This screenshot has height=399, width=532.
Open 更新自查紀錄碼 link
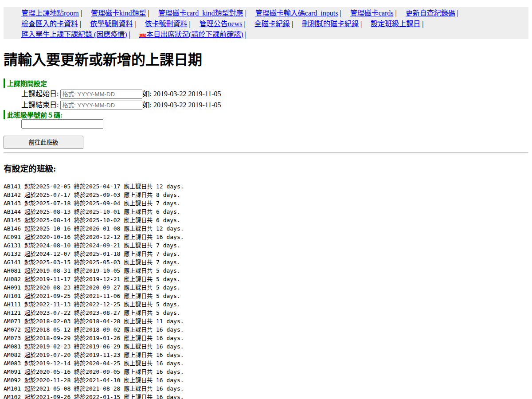click(430, 13)
